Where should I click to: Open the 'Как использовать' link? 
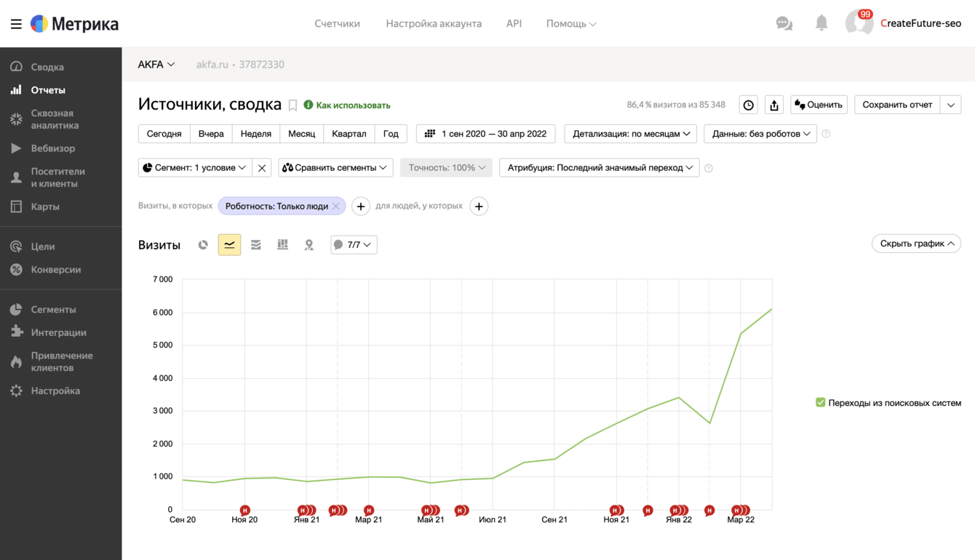point(353,105)
